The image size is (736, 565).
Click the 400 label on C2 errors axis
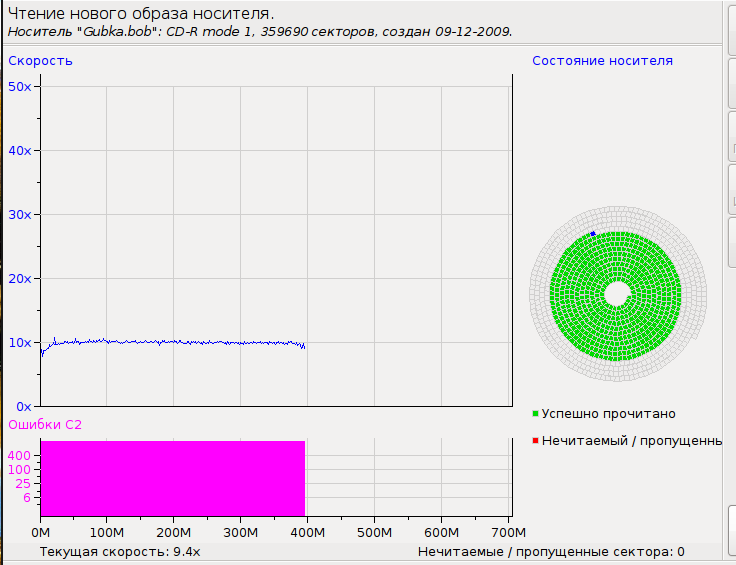click(x=19, y=456)
